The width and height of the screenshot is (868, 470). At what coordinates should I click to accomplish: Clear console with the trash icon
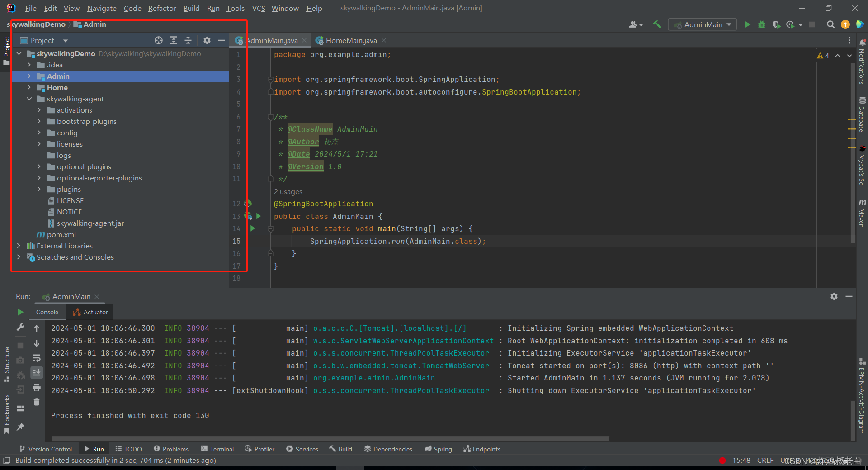click(x=37, y=402)
